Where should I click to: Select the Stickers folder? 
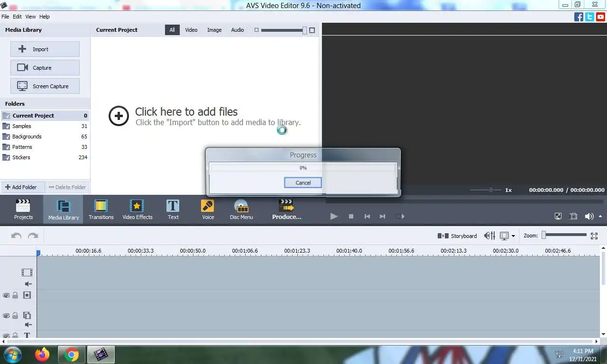click(45, 157)
